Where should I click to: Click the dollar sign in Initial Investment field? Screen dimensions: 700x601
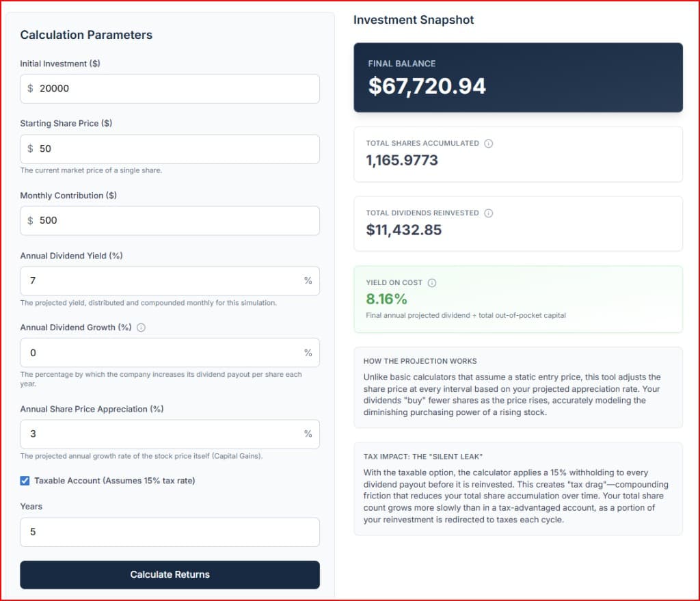pyautogui.click(x=30, y=88)
